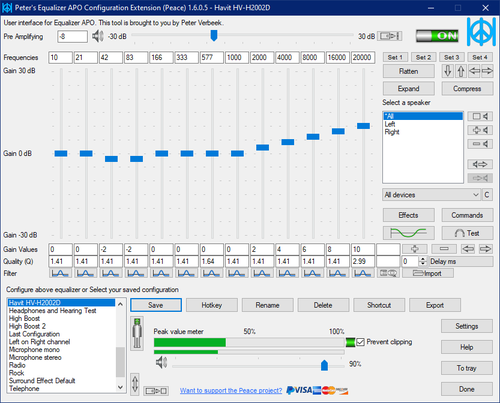The width and height of the screenshot is (500, 403).
Task: Click the filter type icon for 1000 Hz
Action: click(x=237, y=274)
